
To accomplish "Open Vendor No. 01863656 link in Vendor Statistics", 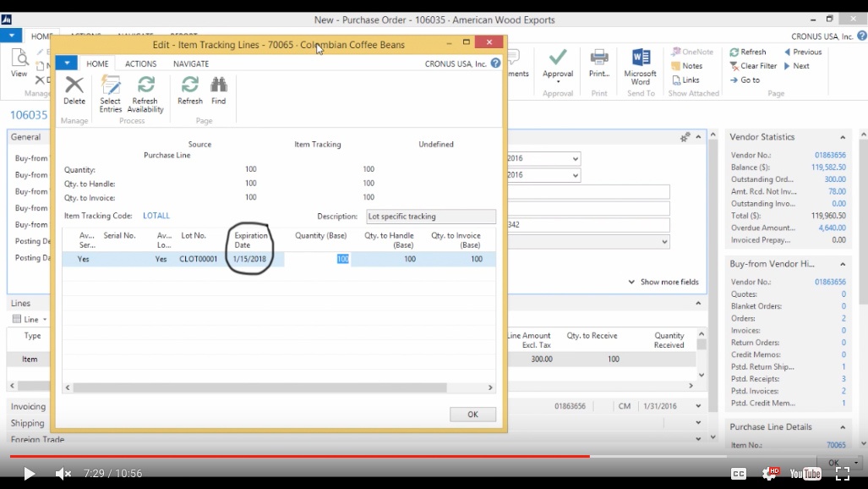I will pyautogui.click(x=830, y=155).
